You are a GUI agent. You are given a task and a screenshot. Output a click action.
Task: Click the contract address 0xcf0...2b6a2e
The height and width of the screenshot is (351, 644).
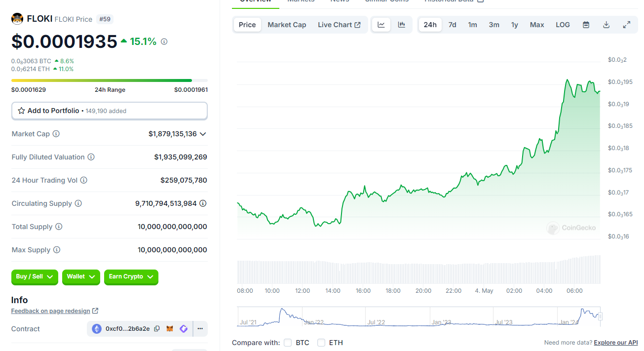pyautogui.click(x=127, y=329)
